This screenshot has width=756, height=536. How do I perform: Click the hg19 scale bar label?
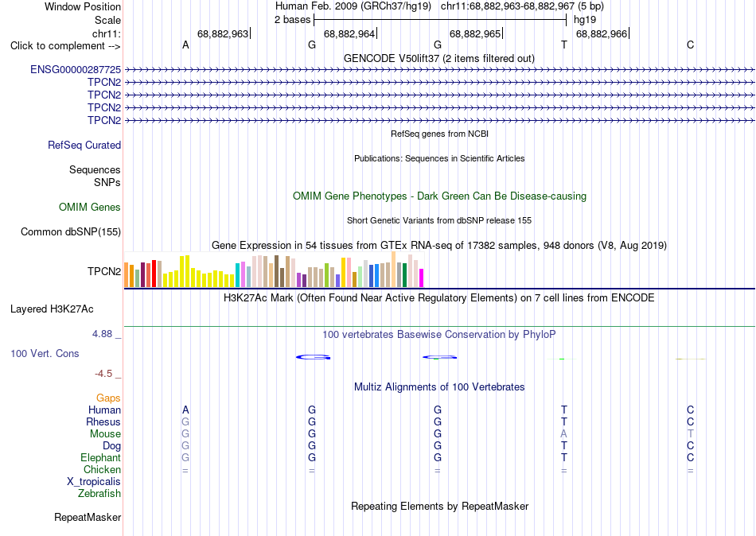(x=585, y=20)
